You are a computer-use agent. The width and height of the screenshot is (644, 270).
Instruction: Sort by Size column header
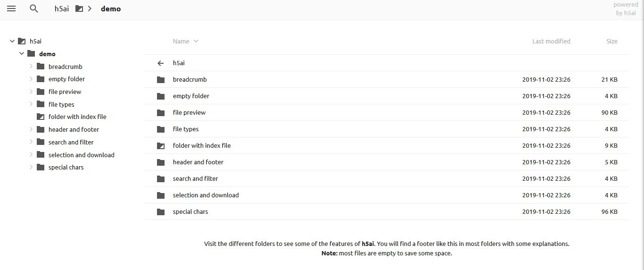611,41
